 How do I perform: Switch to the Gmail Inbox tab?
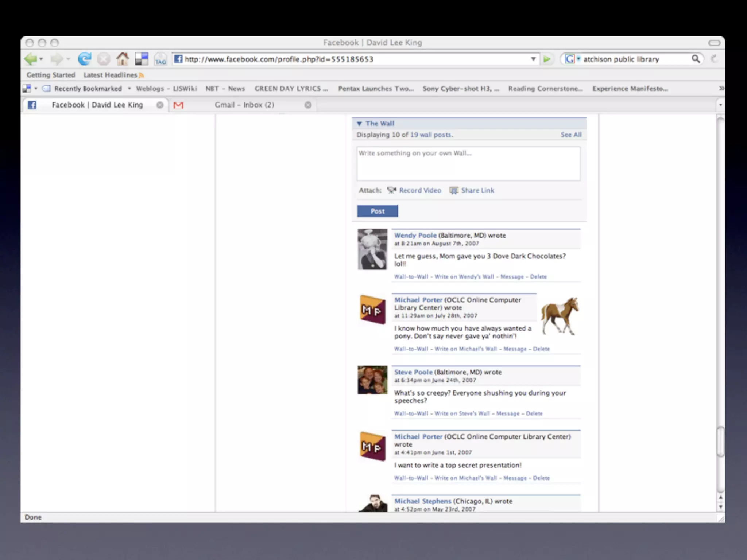(244, 105)
